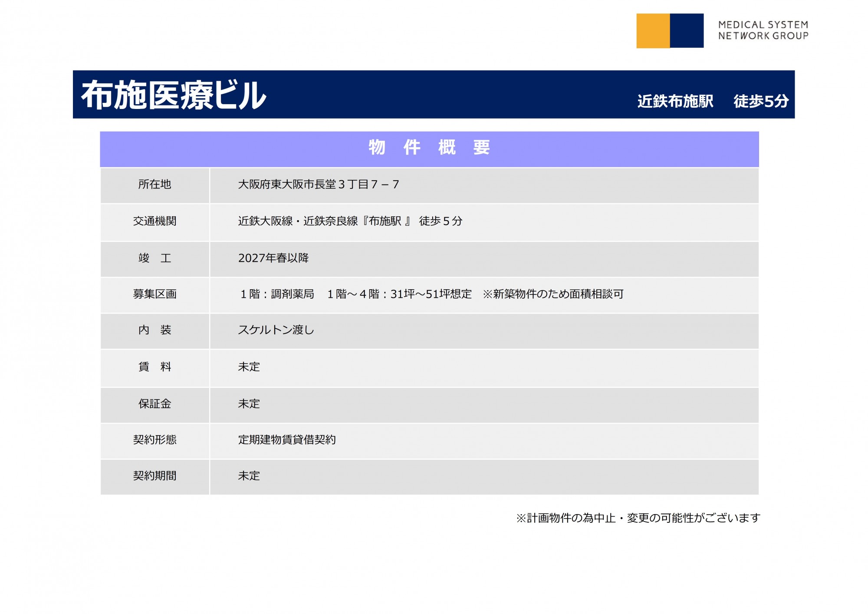Click 未定 in the 賃料 row
868x614 pixels.
(249, 367)
